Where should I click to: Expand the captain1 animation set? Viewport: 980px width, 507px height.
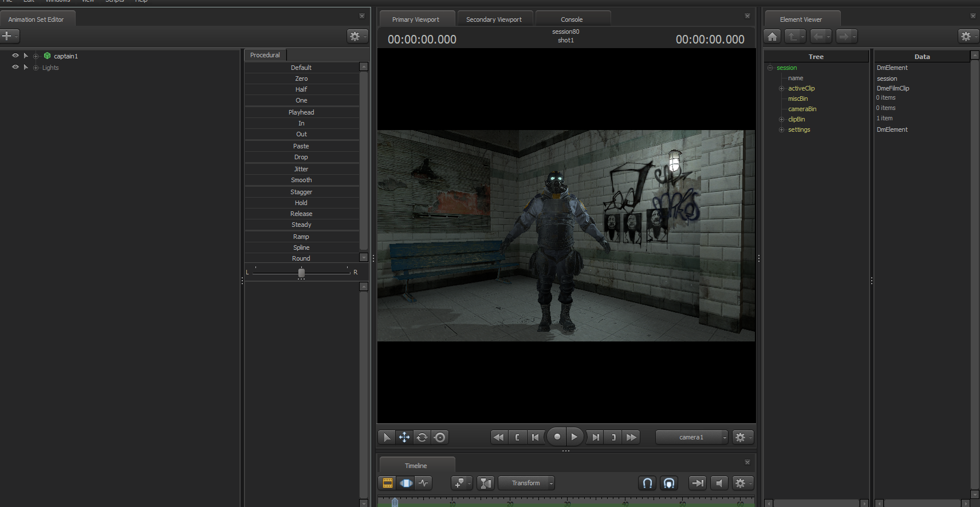(x=36, y=56)
